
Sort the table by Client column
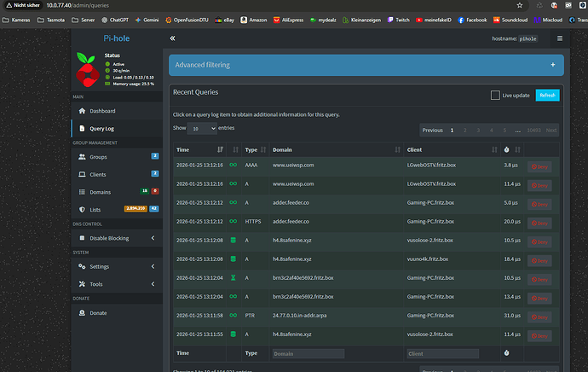494,150
